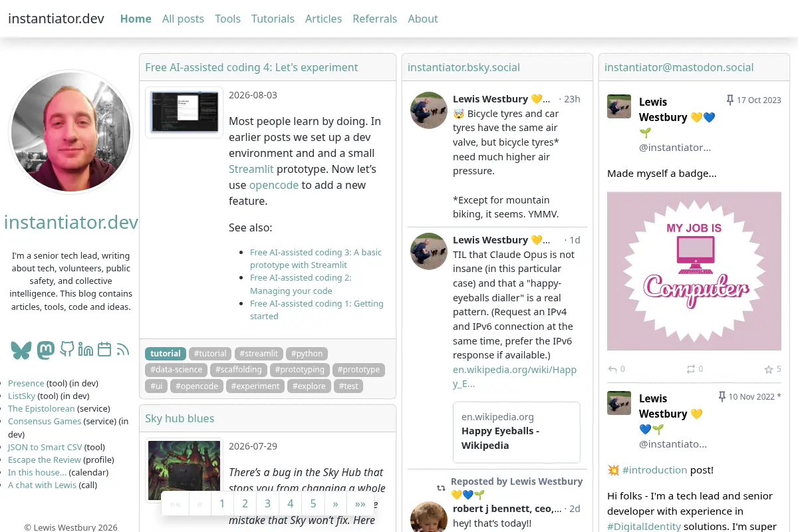Go to pagination page 5
The width and height of the screenshot is (798, 532).
313,504
